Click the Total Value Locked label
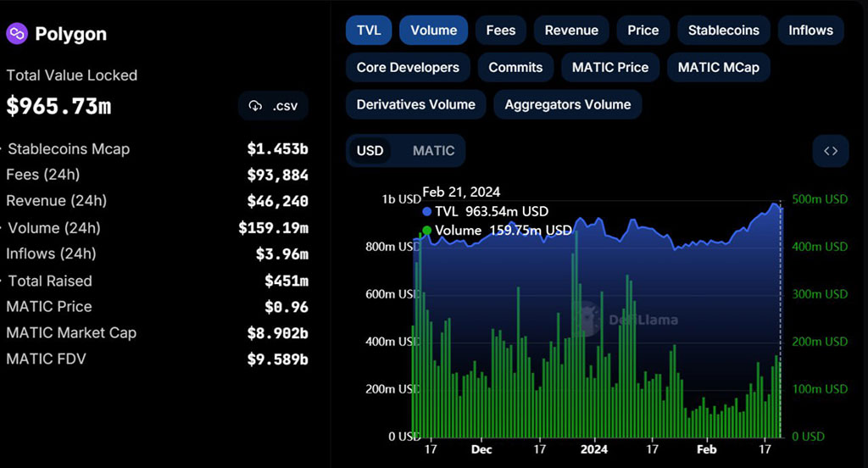This screenshot has height=468, width=868. pos(72,75)
